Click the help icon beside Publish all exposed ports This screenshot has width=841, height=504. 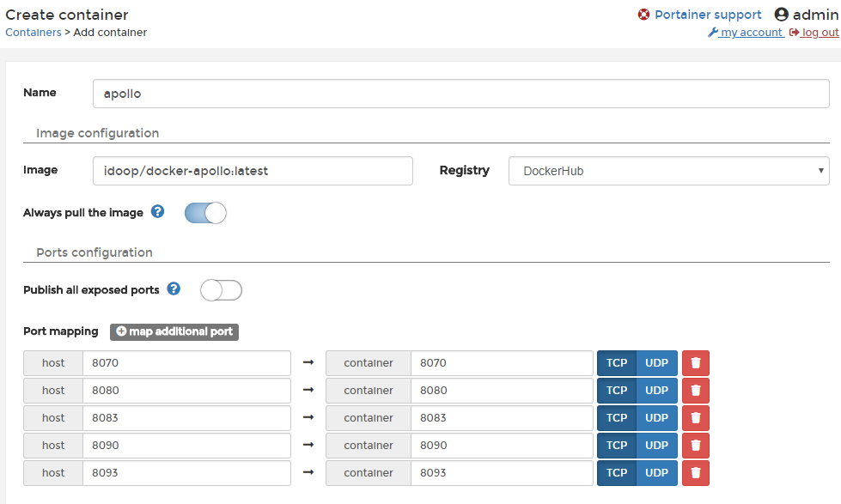(x=174, y=289)
